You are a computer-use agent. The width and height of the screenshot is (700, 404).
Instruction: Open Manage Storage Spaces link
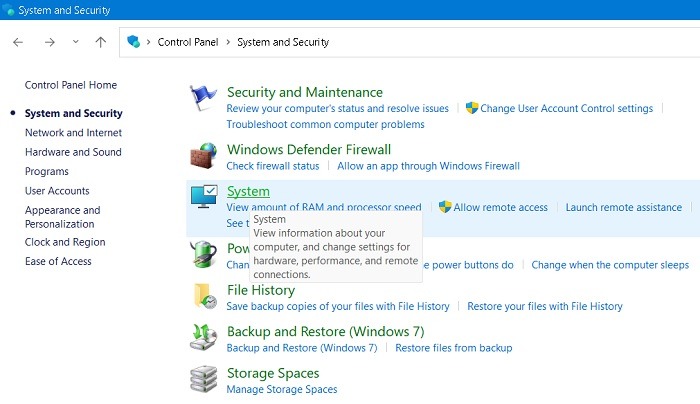(282, 389)
